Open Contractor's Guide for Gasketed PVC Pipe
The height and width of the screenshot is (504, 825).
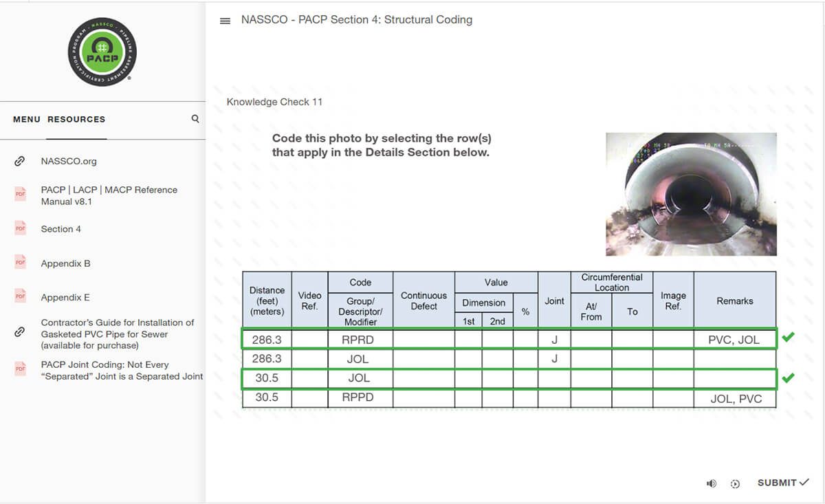(x=118, y=333)
